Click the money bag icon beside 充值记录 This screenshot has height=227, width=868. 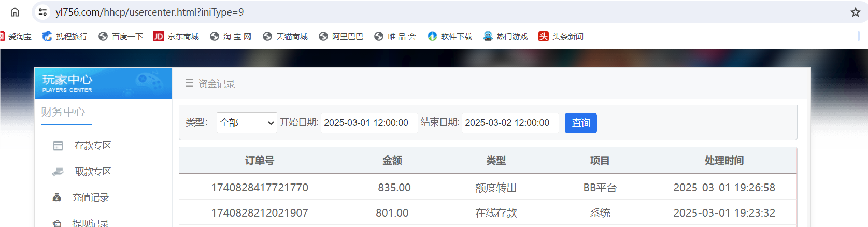coord(57,197)
